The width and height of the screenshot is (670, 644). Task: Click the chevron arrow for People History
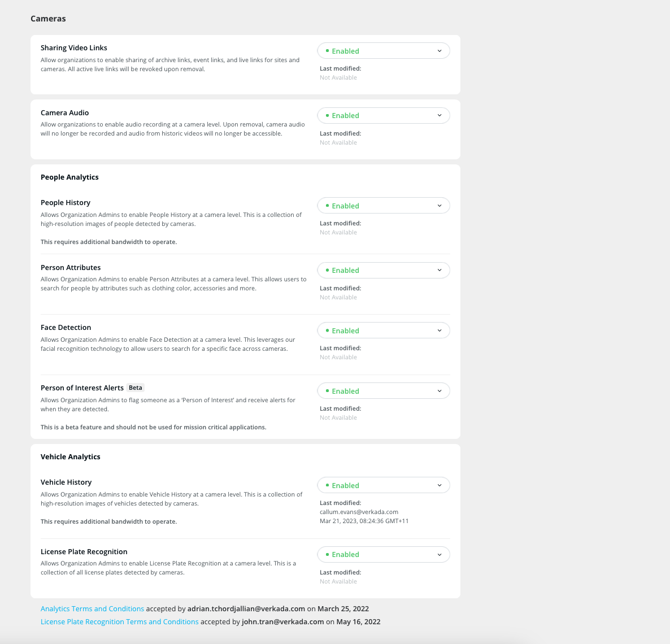(440, 206)
